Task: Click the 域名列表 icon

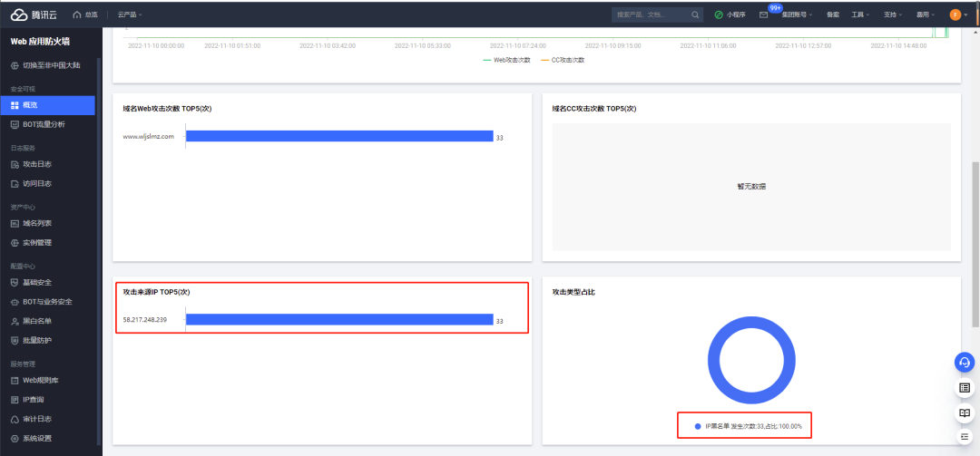Action: [x=15, y=223]
